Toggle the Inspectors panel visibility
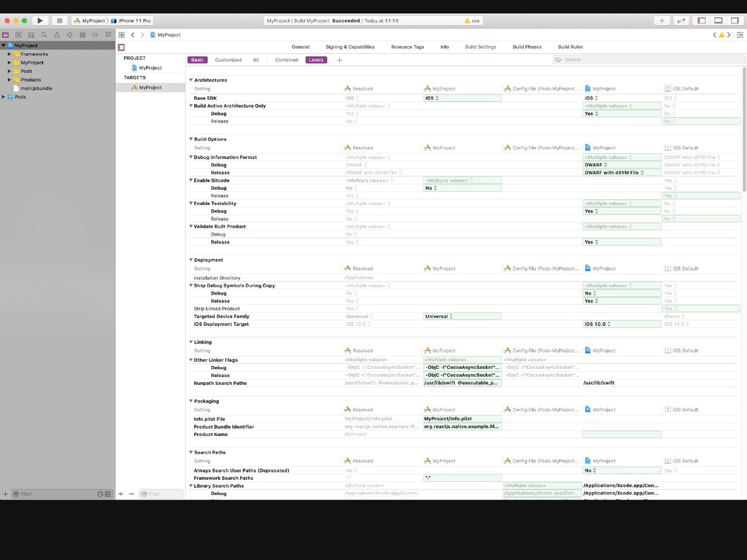 [x=735, y=20]
